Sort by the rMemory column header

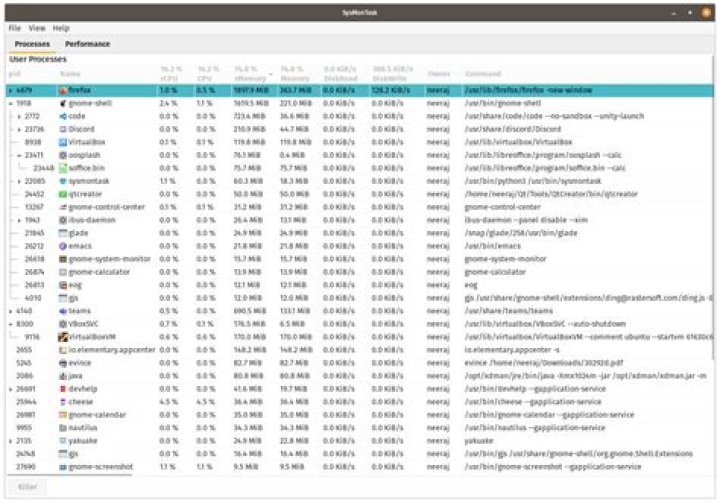[x=250, y=73]
